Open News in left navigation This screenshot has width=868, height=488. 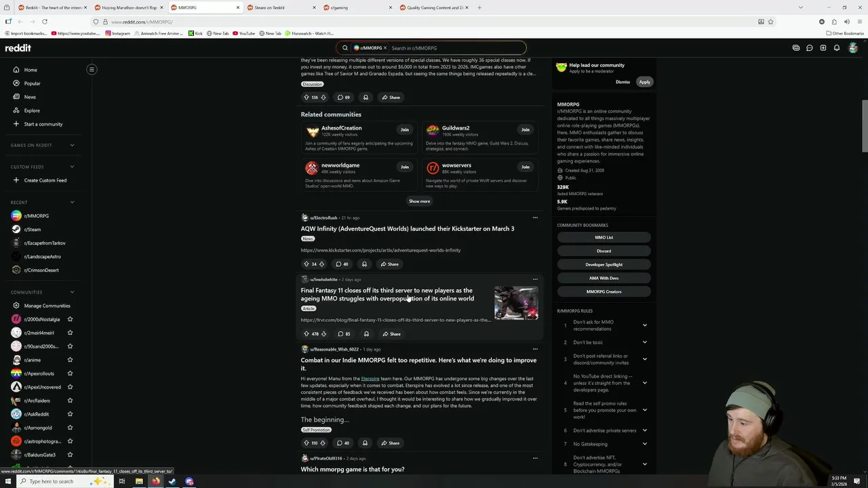pos(30,97)
